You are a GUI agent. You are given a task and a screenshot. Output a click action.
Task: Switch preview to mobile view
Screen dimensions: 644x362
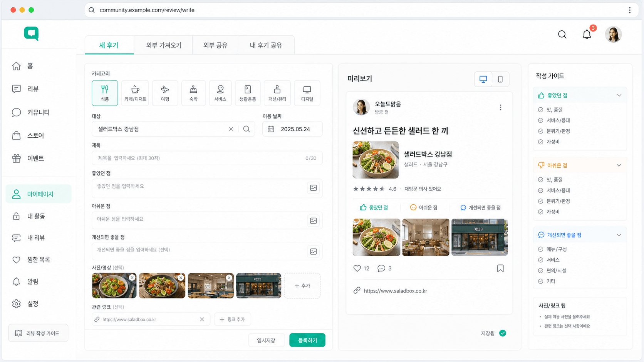(x=500, y=79)
